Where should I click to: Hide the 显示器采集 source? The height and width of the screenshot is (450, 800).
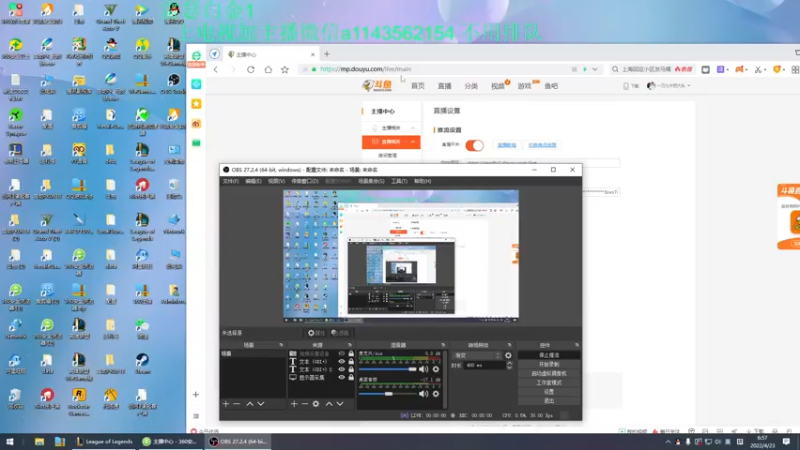coord(341,378)
